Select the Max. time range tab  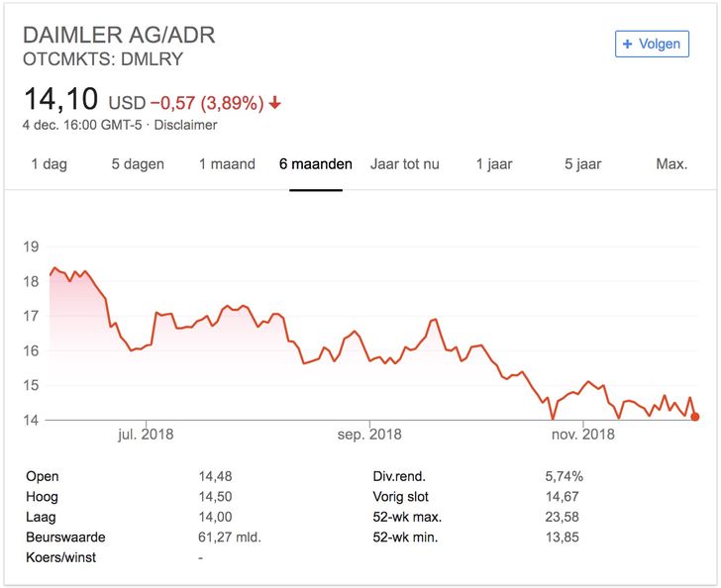tap(671, 164)
